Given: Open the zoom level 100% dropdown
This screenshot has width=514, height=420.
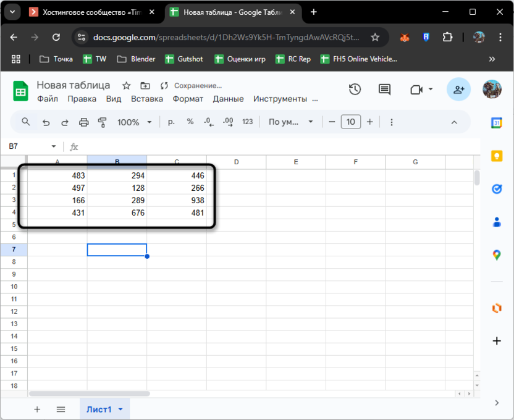Looking at the screenshot, I should [134, 122].
